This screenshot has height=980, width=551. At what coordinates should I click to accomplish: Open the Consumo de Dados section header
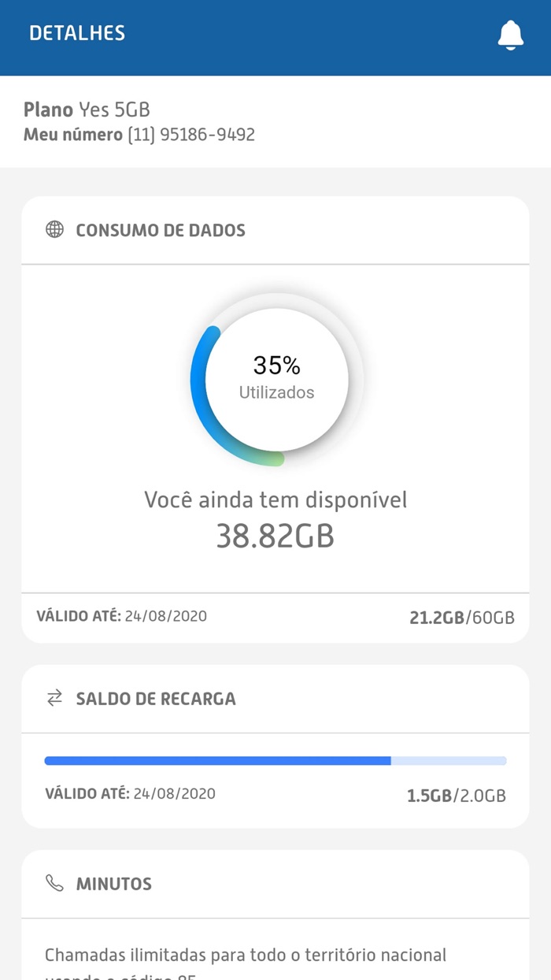160,230
